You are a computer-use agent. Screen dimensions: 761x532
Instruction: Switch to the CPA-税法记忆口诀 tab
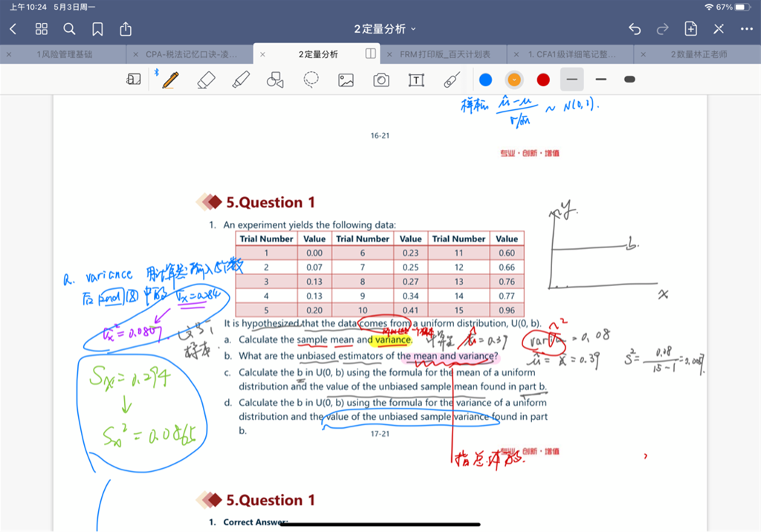tap(191, 54)
